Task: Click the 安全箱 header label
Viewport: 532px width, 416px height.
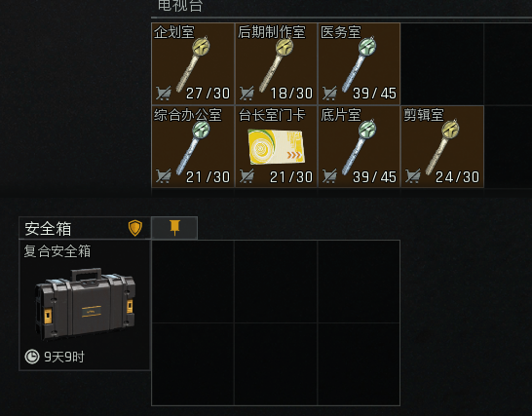Action: tap(48, 229)
